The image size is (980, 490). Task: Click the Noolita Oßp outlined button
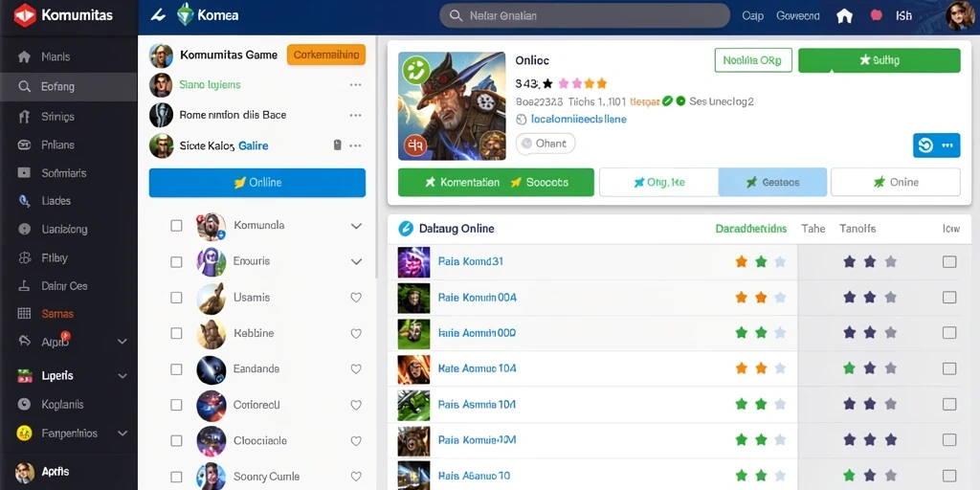click(753, 60)
